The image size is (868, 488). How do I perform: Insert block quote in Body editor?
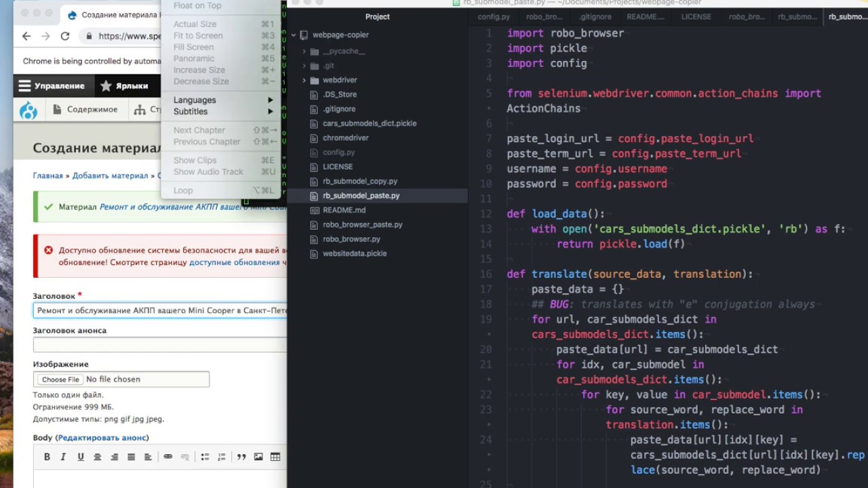tap(241, 457)
